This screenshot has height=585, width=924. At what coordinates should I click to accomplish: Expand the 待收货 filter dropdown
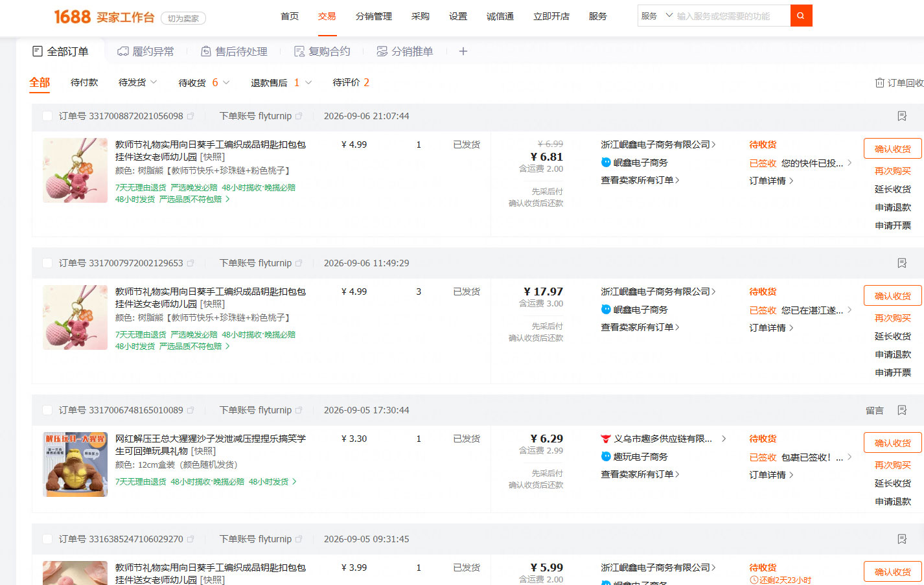tap(226, 82)
